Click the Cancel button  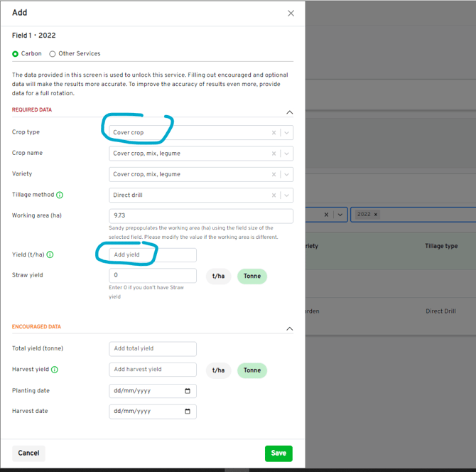[28, 454]
